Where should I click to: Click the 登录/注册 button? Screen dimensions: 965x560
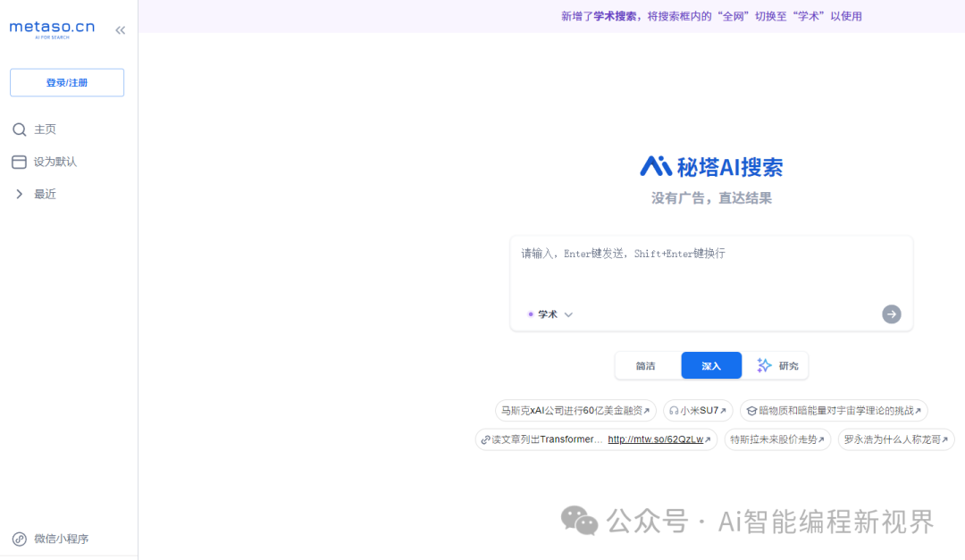coord(67,82)
